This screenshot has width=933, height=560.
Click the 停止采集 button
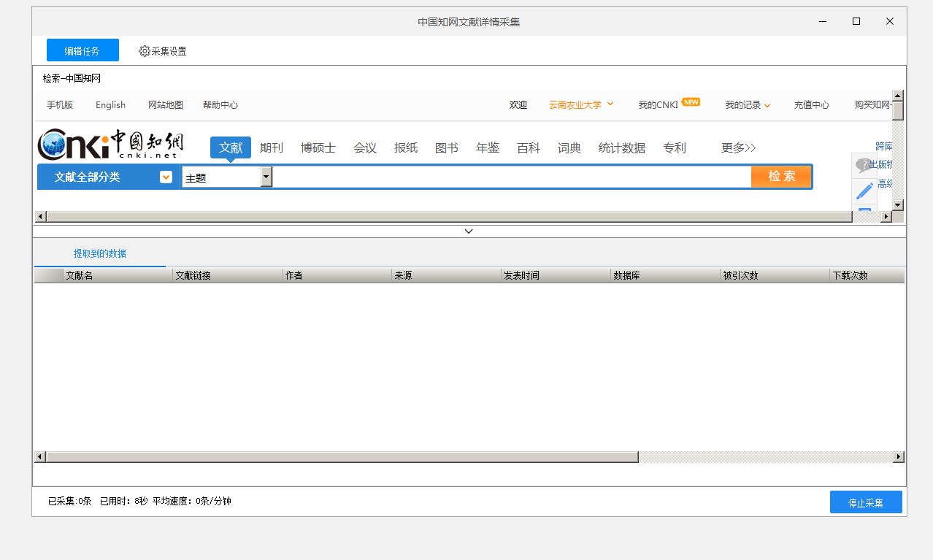click(x=866, y=502)
